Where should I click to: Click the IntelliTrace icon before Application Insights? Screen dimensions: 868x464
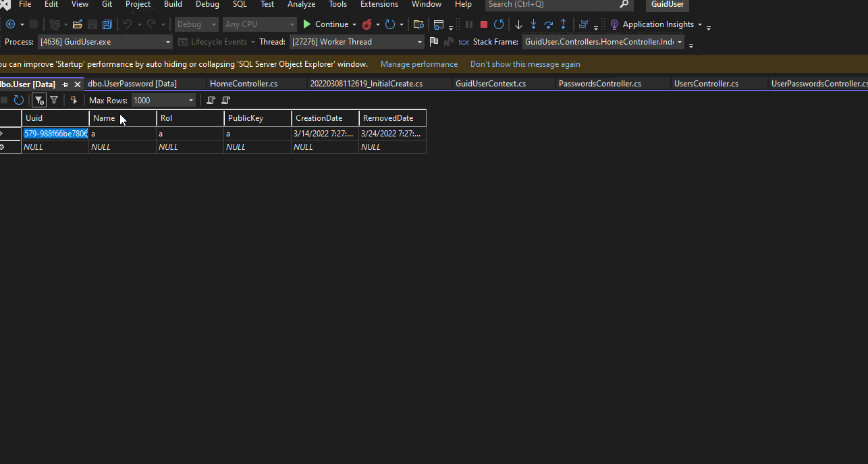584,24
